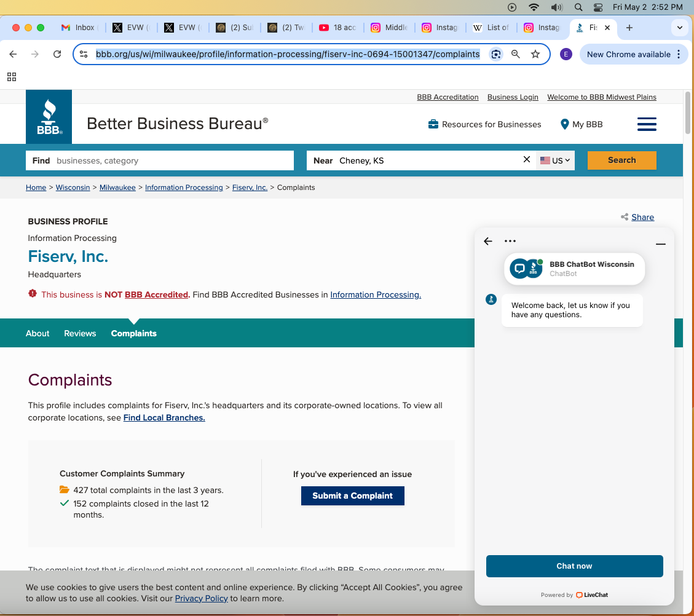Click the Now Playing icon in menu bar
Image resolution: width=694 pixels, height=616 pixels.
pyautogui.click(x=512, y=7)
